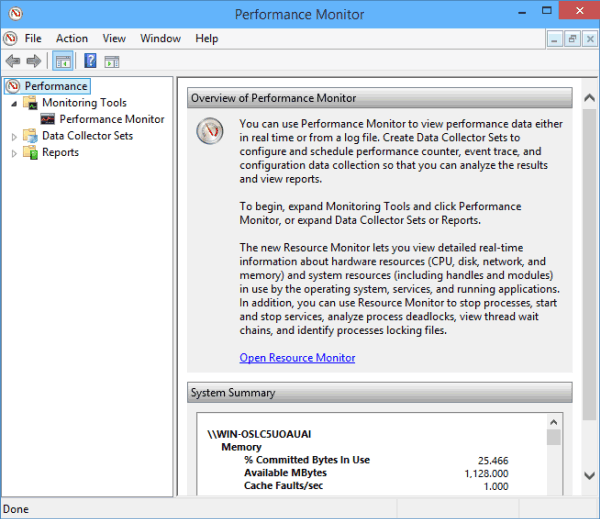Click the System Summary section header
This screenshot has height=519, width=600.
380,393
